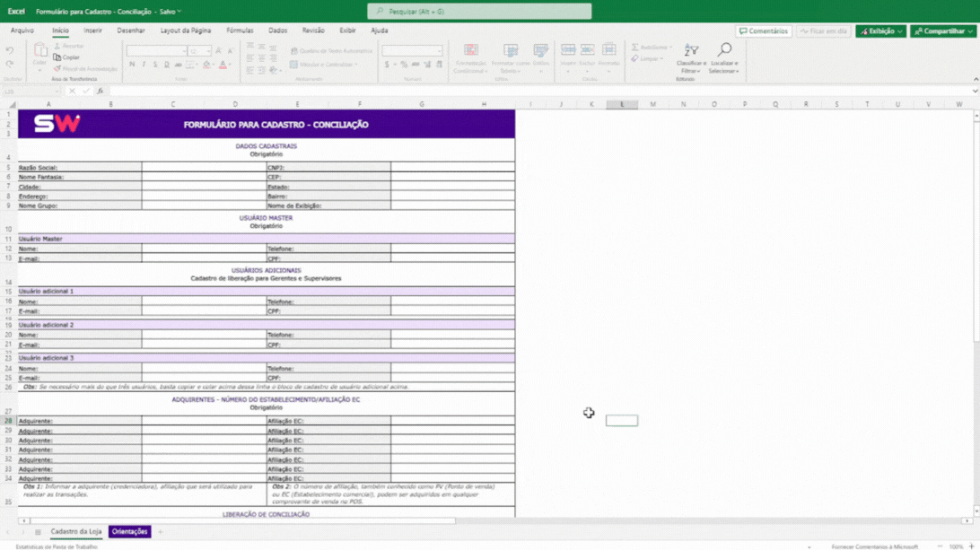Toggle bold N formatting
Screen dimensions: 980x550
[132, 65]
